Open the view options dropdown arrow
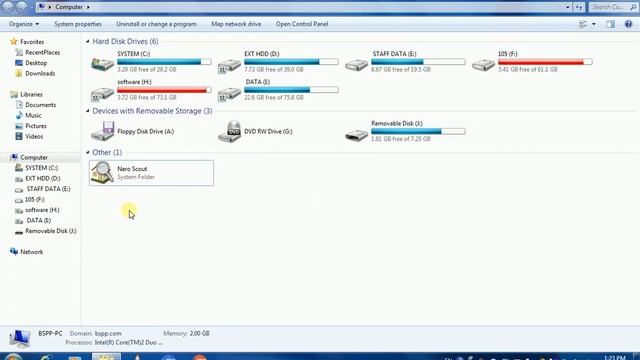 pos(593,24)
